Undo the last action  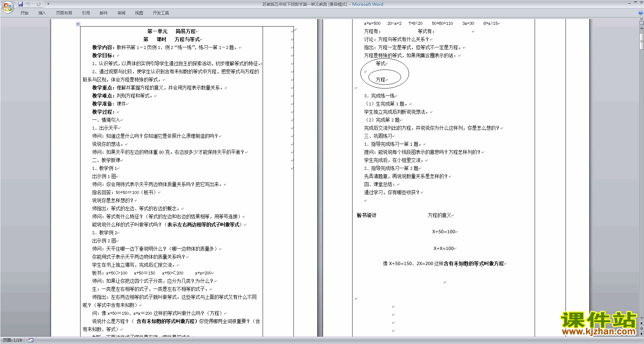[28, 4]
